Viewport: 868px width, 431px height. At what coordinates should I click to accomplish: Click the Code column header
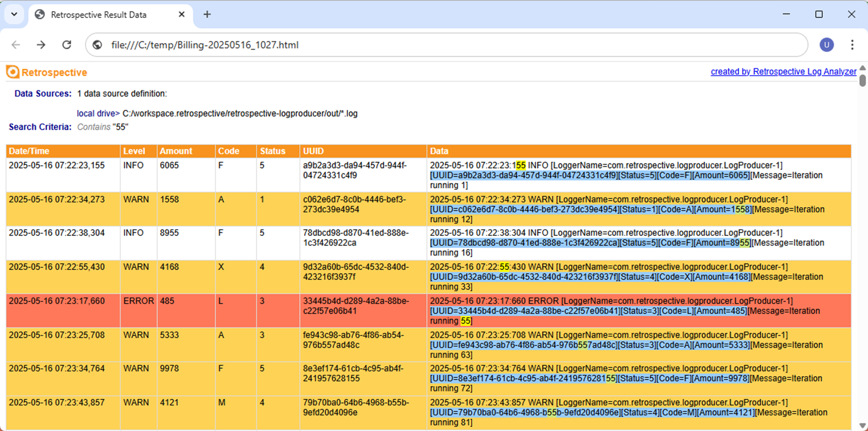tap(236, 151)
